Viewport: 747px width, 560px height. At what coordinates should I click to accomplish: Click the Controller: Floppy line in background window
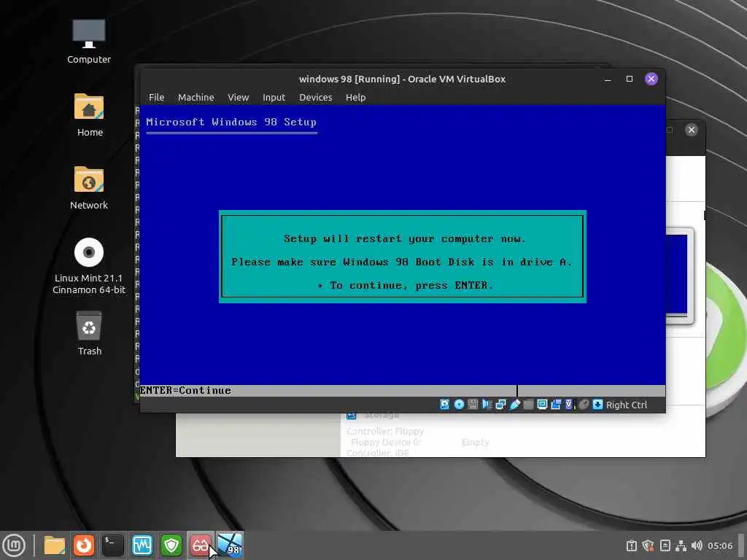385,431
